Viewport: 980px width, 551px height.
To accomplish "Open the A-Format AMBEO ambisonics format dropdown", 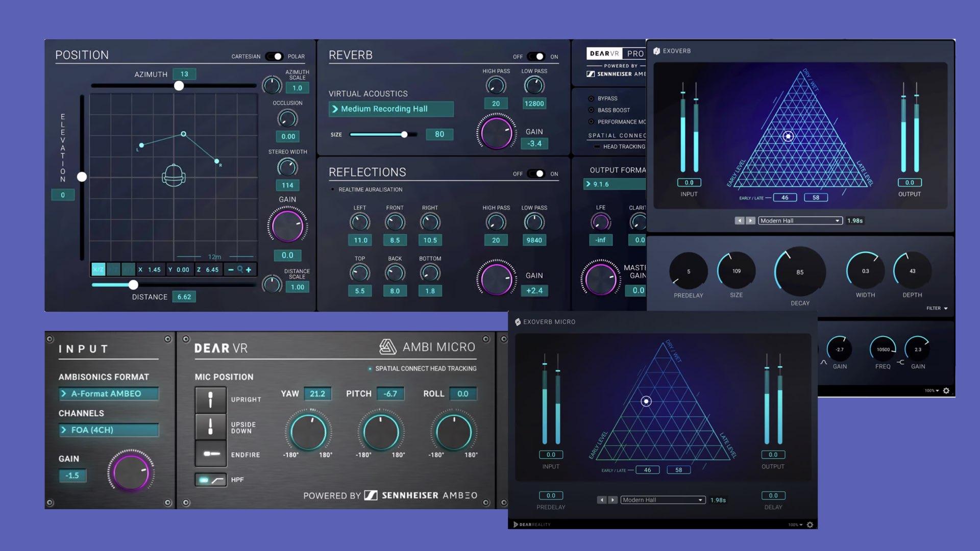I will 108,394.
